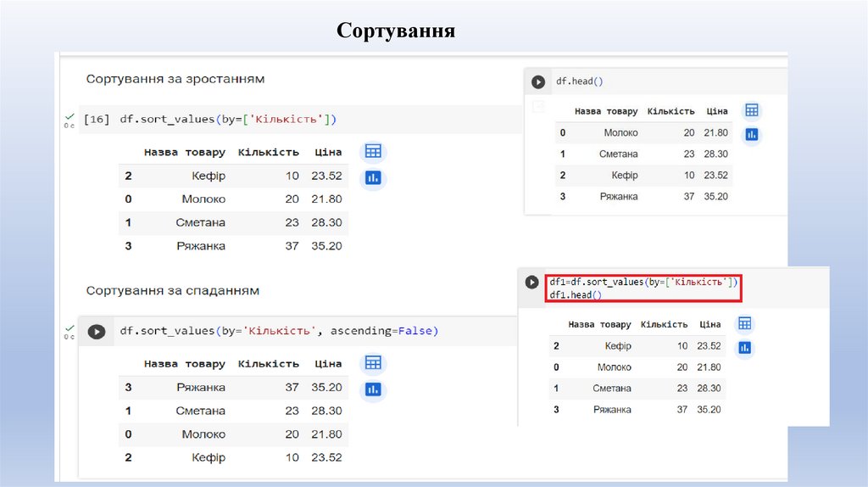The width and height of the screenshot is (868, 487).
Task: Run the descending sort_values code cell
Action: pyautogui.click(x=96, y=332)
